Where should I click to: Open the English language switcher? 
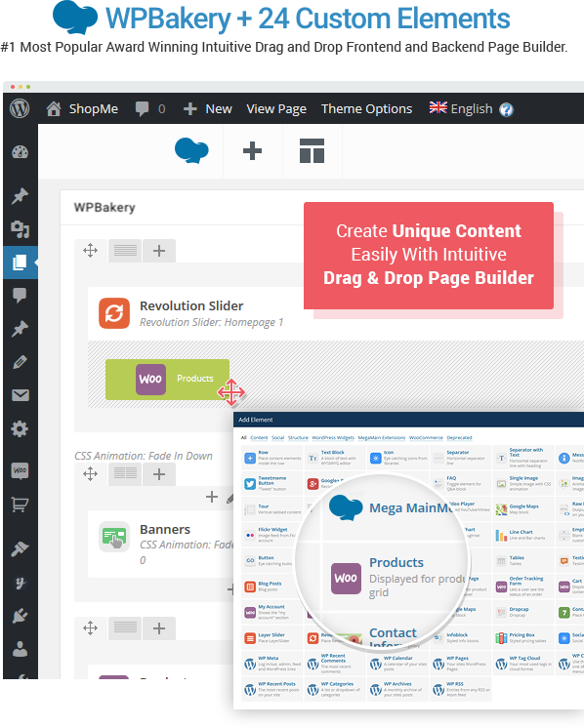click(x=471, y=108)
